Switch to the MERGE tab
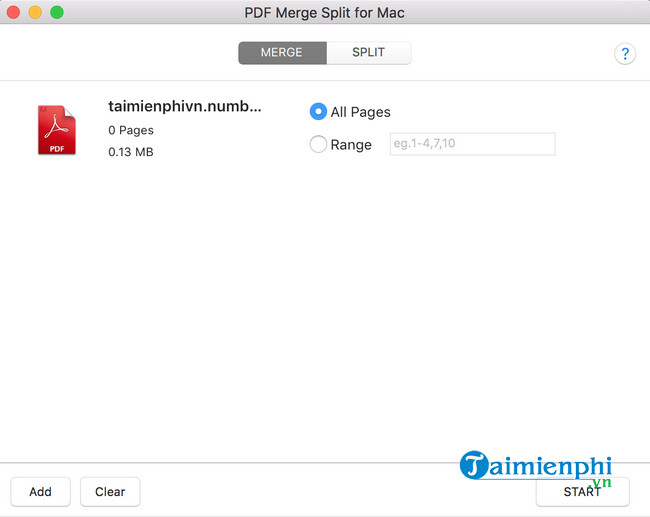The width and height of the screenshot is (650, 517). tap(282, 53)
